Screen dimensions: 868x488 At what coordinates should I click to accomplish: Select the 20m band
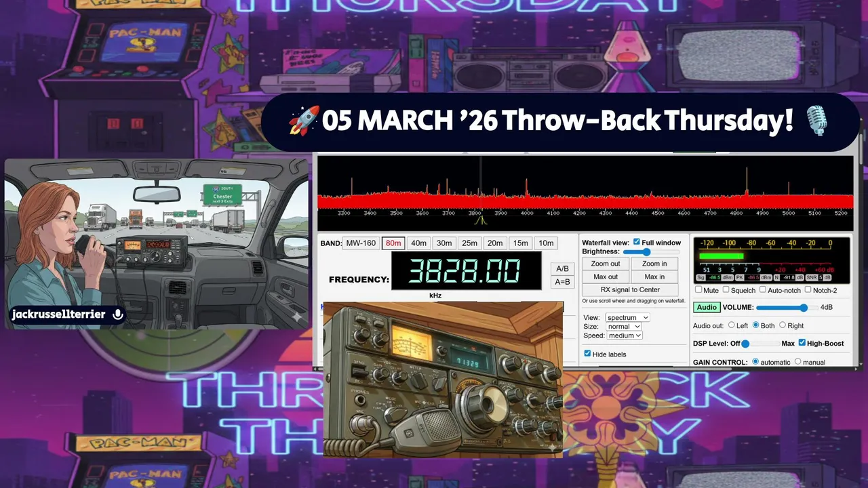[495, 243]
